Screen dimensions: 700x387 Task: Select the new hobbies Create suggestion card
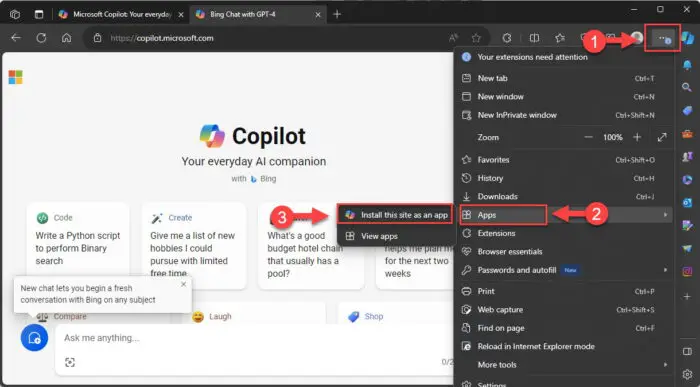coord(194,246)
